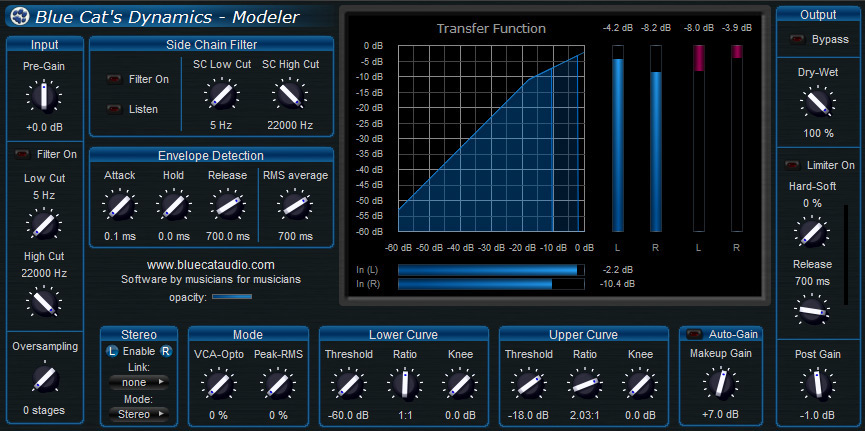Click the VCA-Opto knob

coord(218,385)
